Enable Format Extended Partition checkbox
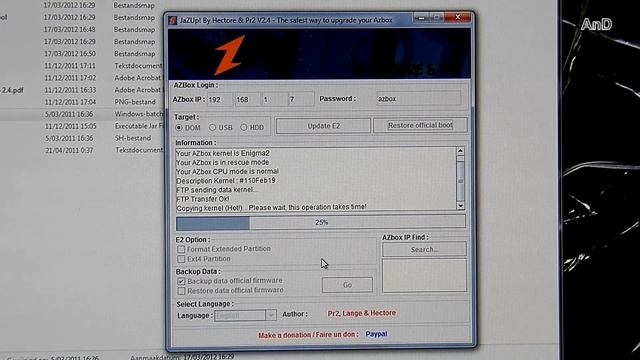 coord(181,249)
